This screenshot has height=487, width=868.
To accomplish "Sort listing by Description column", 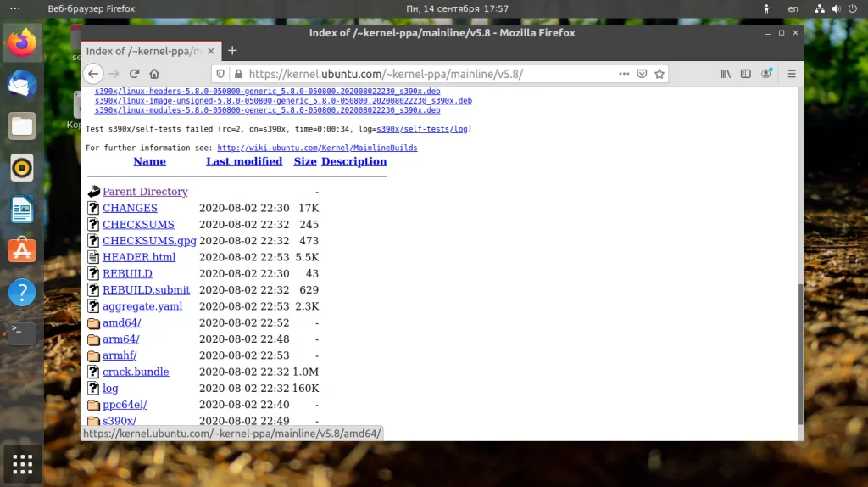I will [x=353, y=162].
